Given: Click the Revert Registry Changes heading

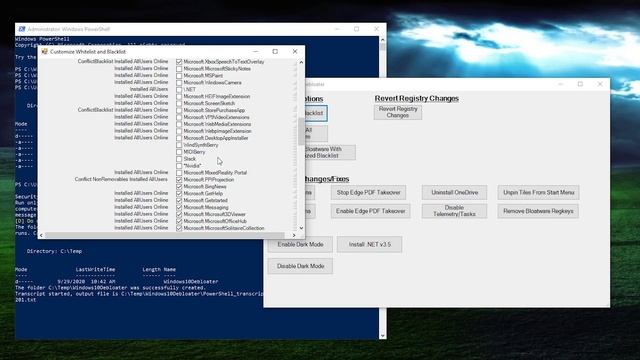Looking at the screenshot, I should (x=417, y=98).
